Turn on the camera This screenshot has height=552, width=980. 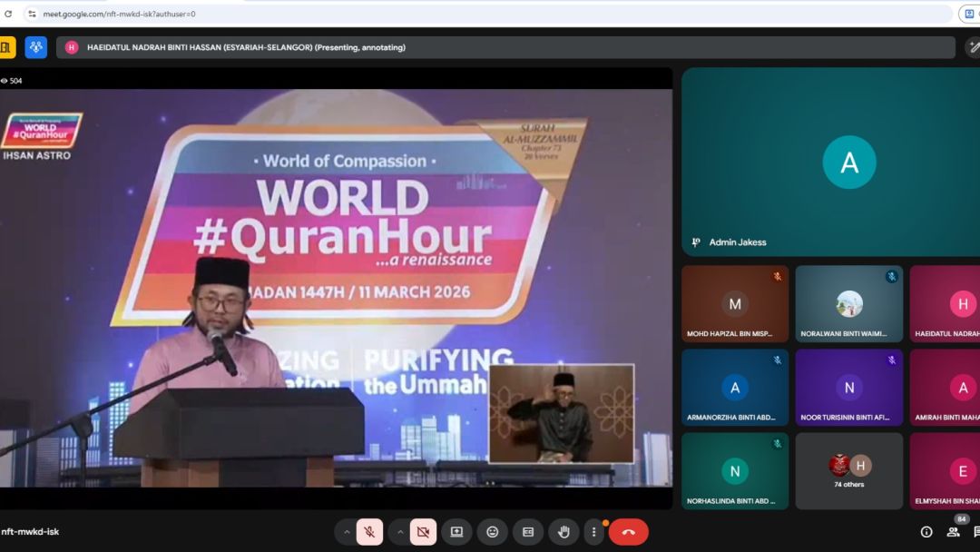tap(422, 532)
